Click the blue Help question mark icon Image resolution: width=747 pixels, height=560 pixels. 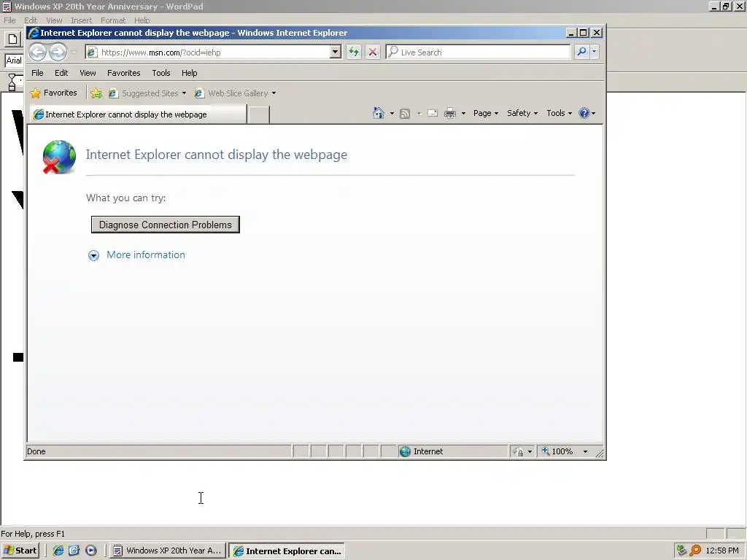click(x=584, y=113)
